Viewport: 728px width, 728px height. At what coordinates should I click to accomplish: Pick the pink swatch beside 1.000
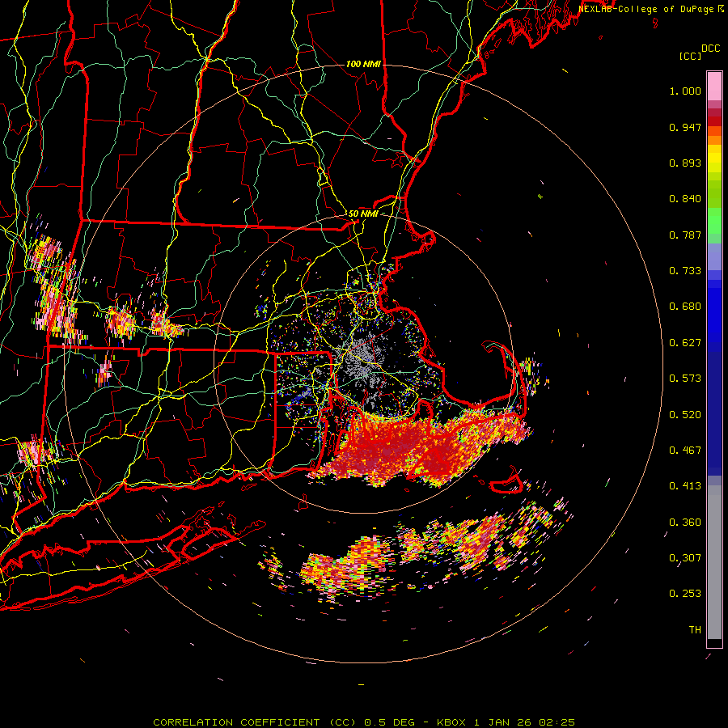click(714, 87)
